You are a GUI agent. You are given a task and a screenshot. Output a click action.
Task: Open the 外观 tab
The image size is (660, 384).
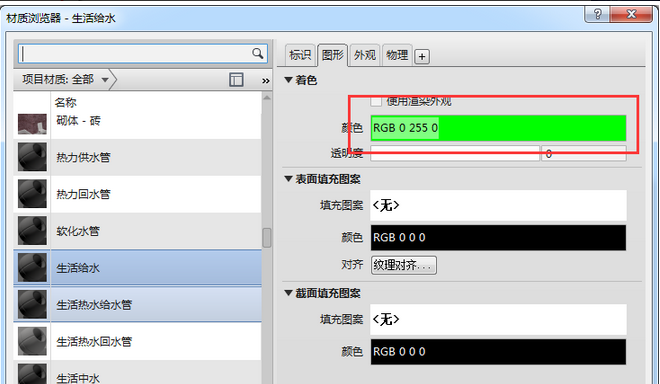pos(365,55)
